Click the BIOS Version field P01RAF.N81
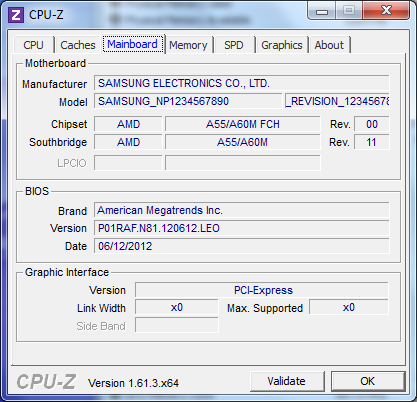The image size is (417, 402). 242,228
